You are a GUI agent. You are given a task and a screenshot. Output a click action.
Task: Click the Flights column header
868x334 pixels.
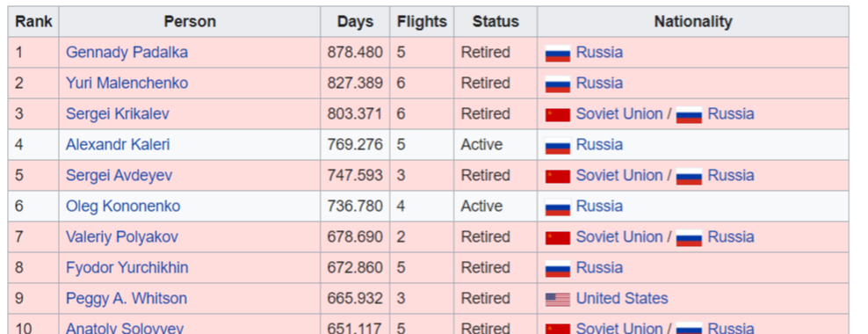[422, 22]
